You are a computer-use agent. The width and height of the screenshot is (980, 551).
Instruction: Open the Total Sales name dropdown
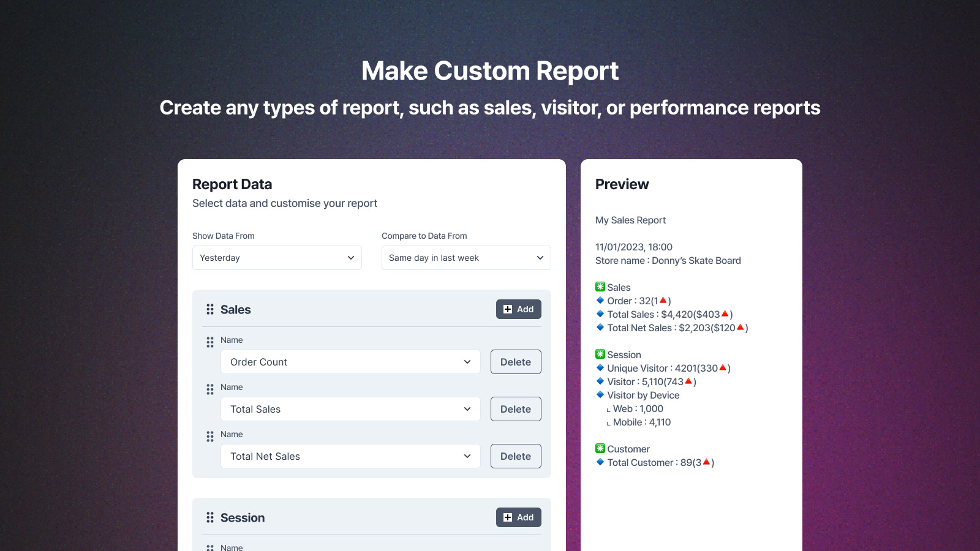350,409
